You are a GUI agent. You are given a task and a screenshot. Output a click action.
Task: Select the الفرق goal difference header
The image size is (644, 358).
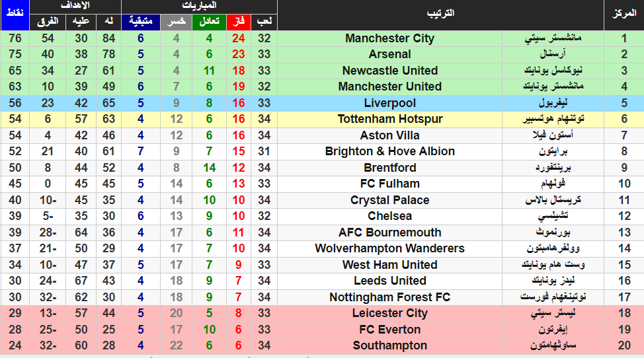click(48, 22)
